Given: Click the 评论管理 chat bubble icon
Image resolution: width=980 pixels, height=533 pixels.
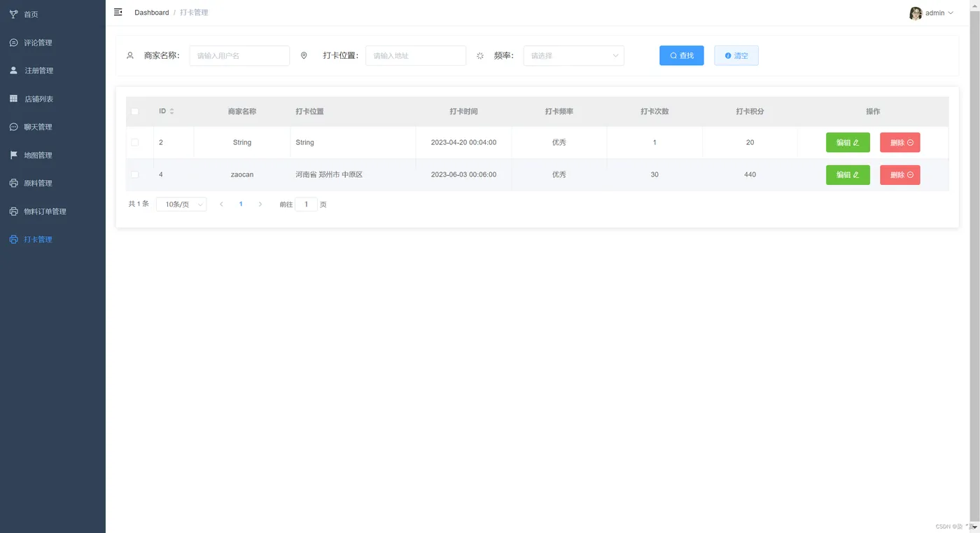Looking at the screenshot, I should click(13, 43).
